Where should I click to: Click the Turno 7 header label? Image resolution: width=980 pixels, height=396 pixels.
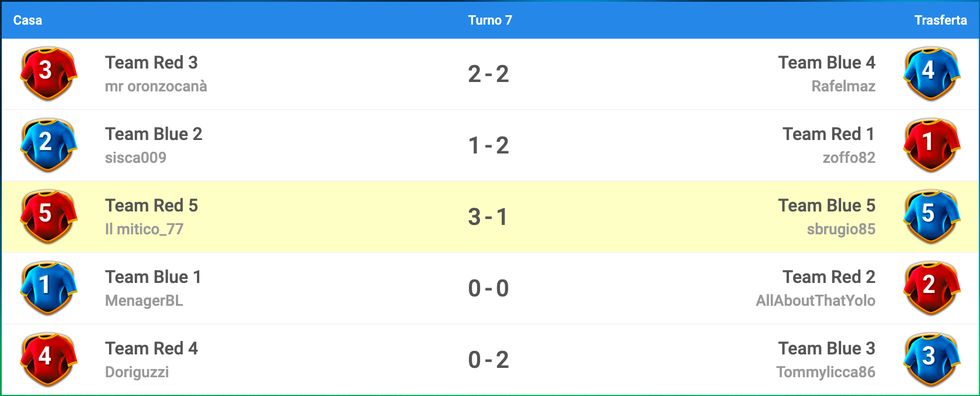[x=490, y=21]
